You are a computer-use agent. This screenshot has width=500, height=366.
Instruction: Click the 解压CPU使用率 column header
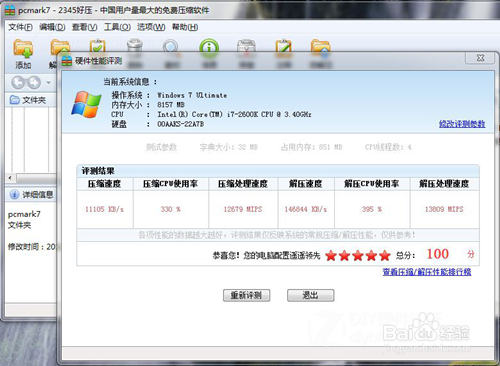pyautogui.click(x=372, y=184)
